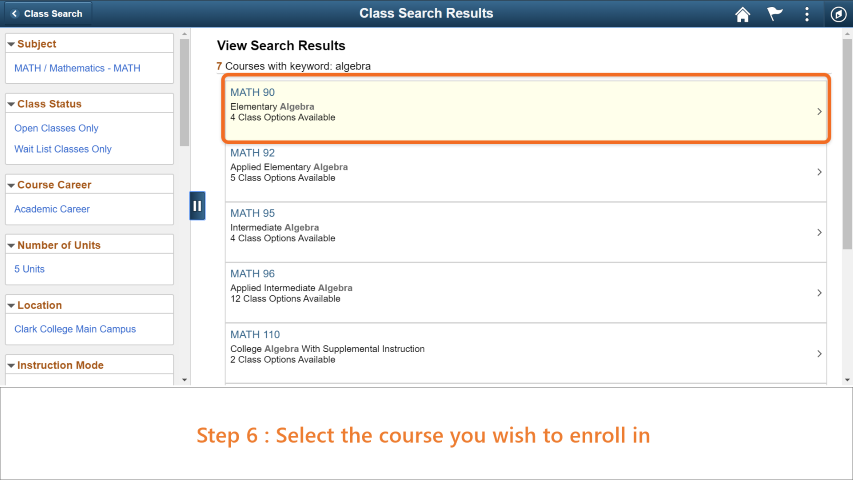Toggle the side panel collapse tab

[197, 206]
